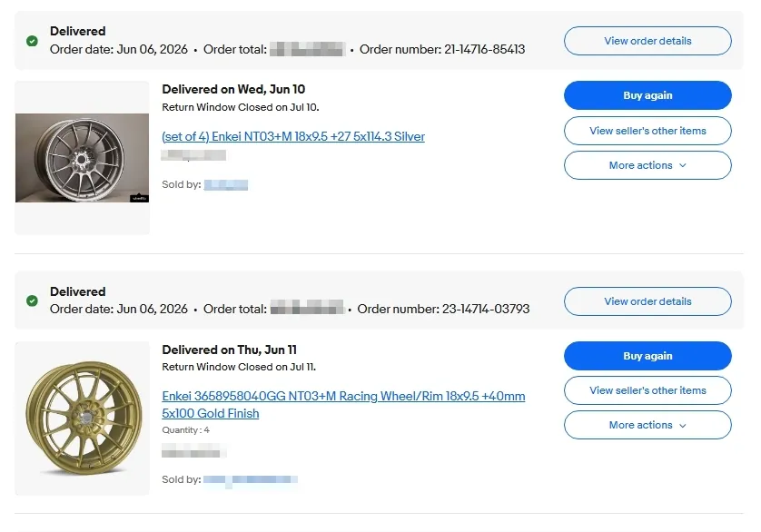761x532 pixels.
Task: Click the 5x100 Gold Finish title line
Action: 210,414
